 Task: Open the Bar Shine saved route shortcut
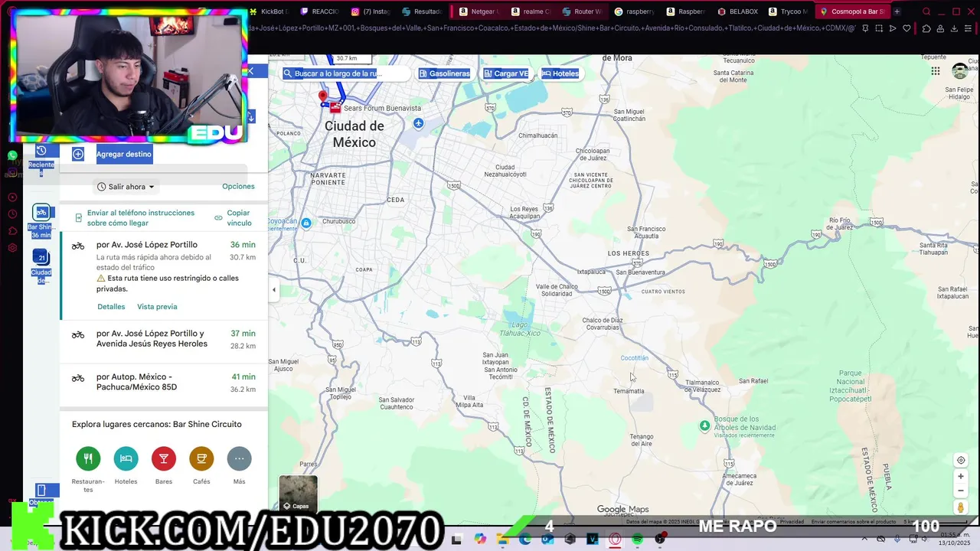pyautogui.click(x=41, y=221)
